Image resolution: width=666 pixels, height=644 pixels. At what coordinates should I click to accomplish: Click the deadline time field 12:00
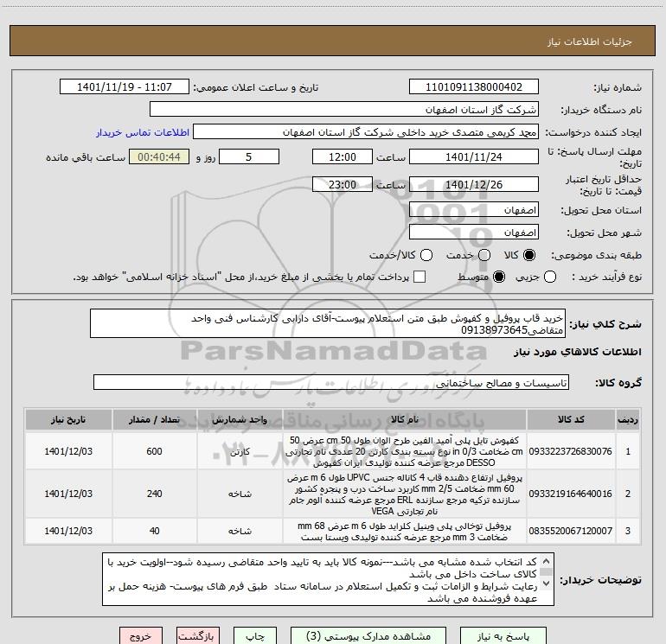[x=343, y=156]
